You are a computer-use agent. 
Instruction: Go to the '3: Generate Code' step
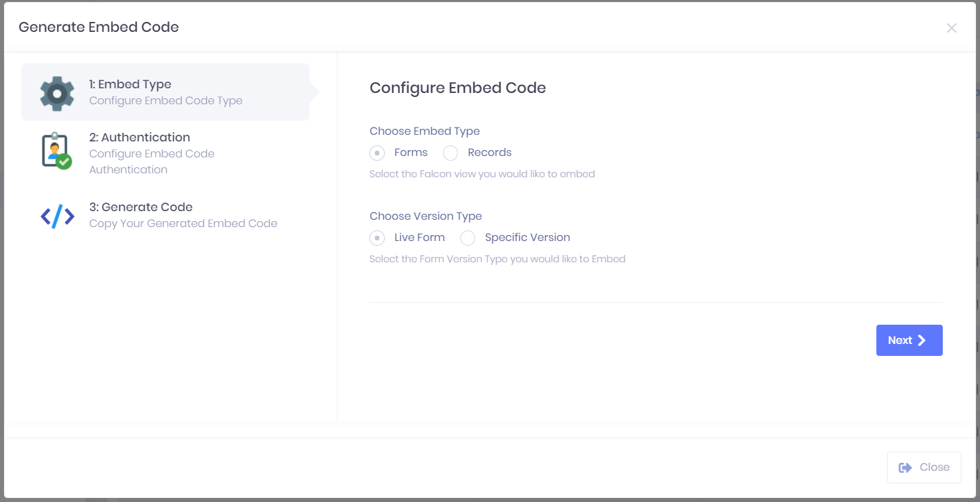(x=141, y=207)
